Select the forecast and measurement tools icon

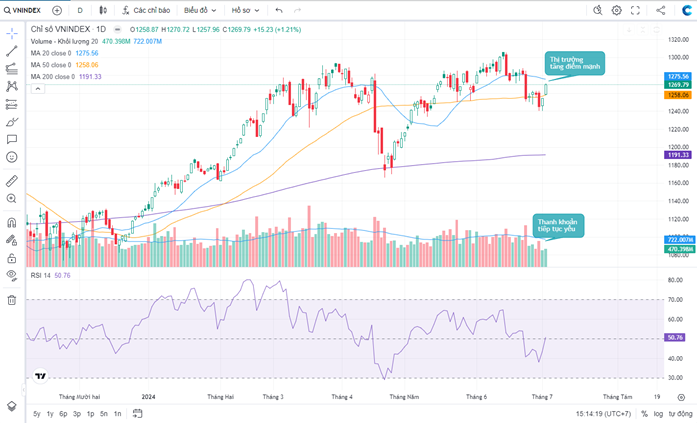pyautogui.click(x=12, y=104)
